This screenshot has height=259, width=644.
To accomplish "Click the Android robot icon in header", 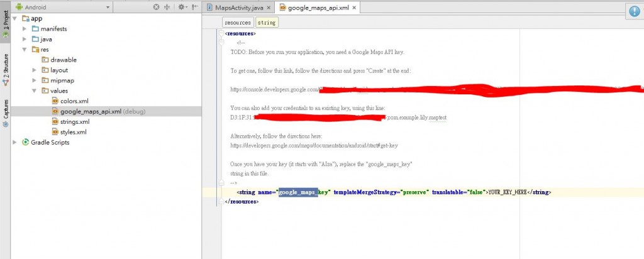I will tap(19, 7).
